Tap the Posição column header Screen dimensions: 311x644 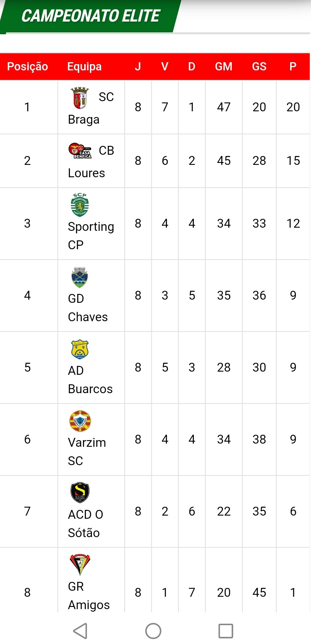[x=28, y=67]
